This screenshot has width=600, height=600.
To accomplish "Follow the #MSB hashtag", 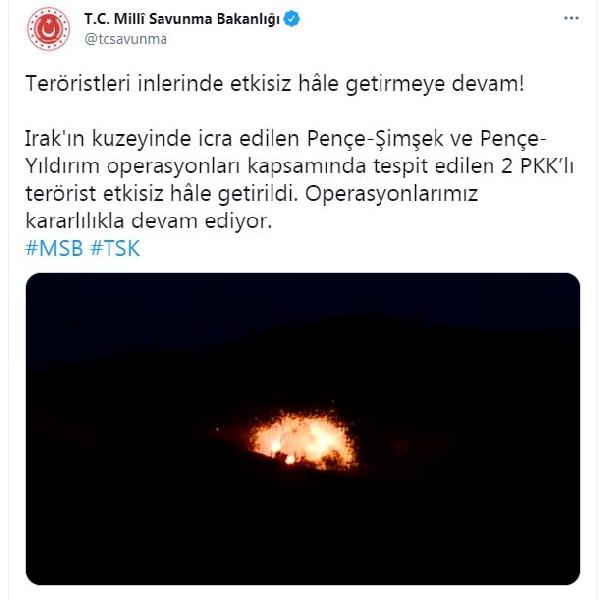I will [54, 248].
